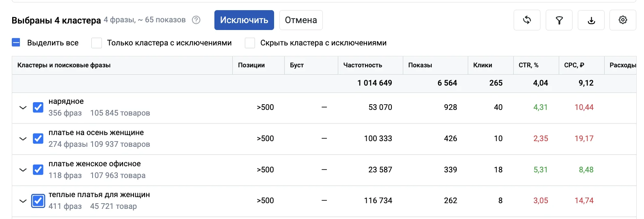Expand платье женское офисное cluster
The height and width of the screenshot is (219, 644).
[23, 170]
